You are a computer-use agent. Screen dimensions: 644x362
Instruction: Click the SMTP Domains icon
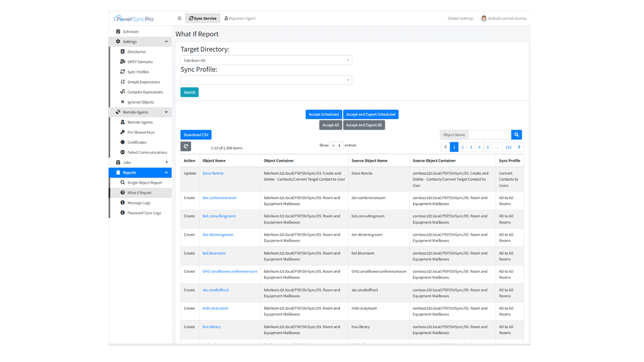point(122,62)
